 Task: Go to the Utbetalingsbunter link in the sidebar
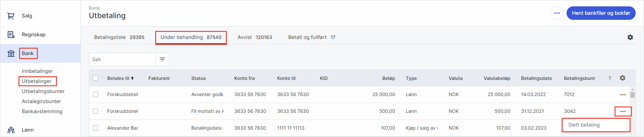tap(43, 91)
